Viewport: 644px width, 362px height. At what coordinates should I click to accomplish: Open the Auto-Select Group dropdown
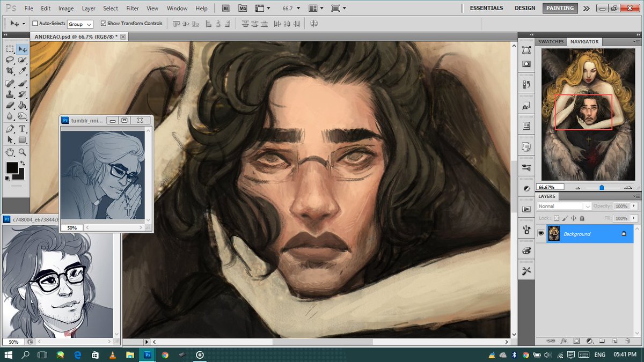[x=80, y=24]
